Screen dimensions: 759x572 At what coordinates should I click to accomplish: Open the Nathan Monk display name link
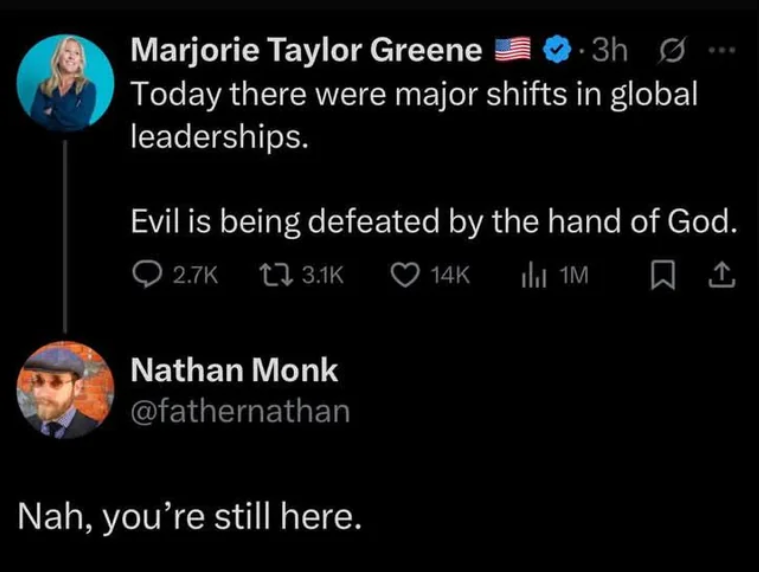(x=235, y=371)
